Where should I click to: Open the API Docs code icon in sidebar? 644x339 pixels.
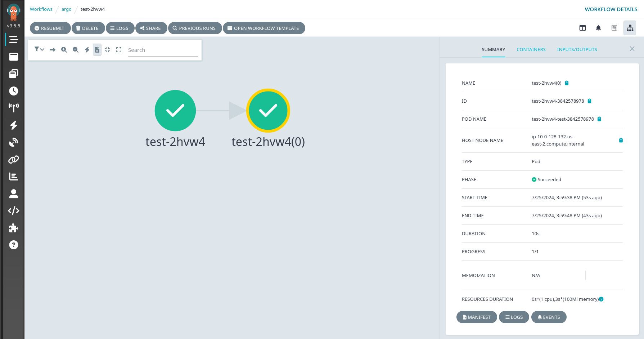[x=13, y=210]
